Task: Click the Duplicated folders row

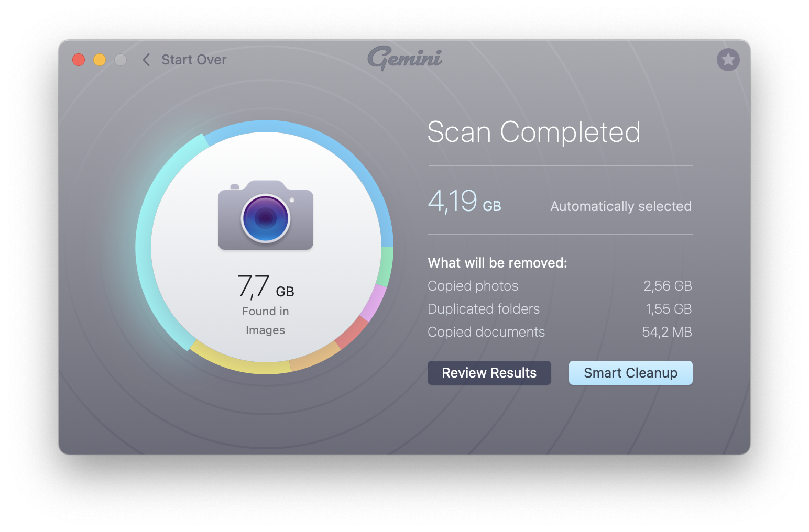Action: click(x=560, y=309)
